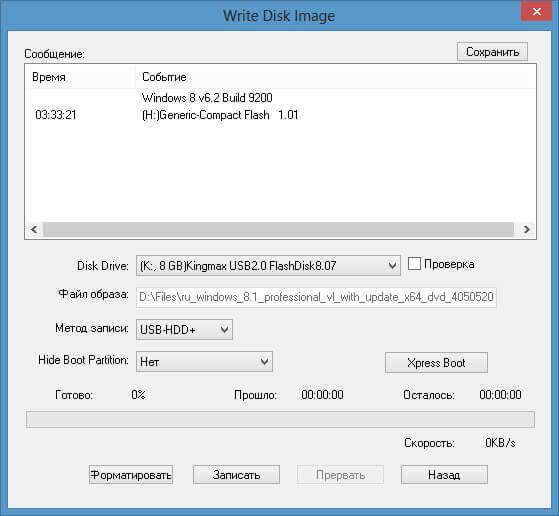Click the Файл образа path field
This screenshot has height=516, width=559.
pos(316,297)
